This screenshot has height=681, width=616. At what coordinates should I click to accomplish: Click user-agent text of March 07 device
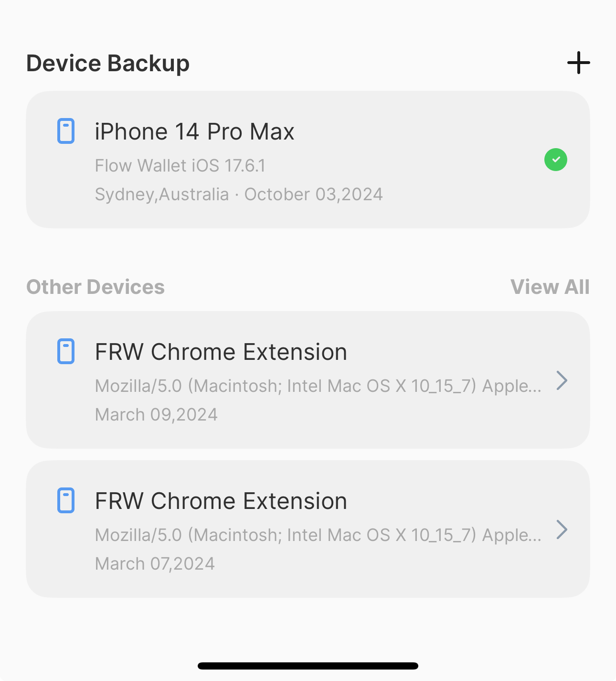[318, 535]
